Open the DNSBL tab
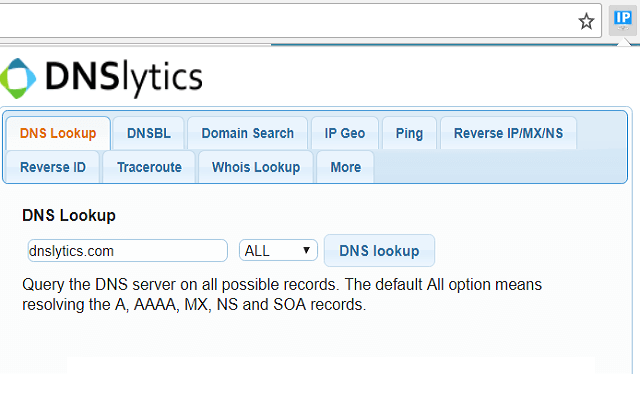 (149, 133)
